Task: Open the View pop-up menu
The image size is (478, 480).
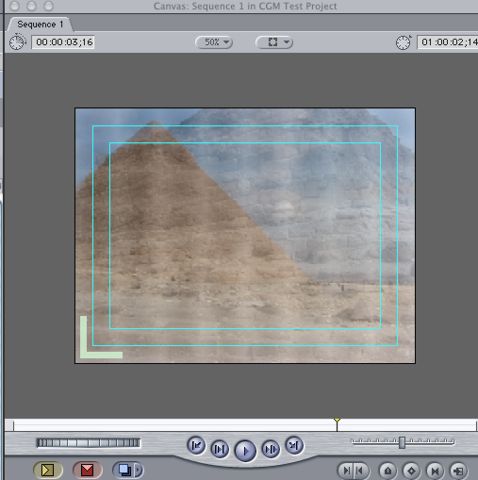Action: tap(274, 42)
